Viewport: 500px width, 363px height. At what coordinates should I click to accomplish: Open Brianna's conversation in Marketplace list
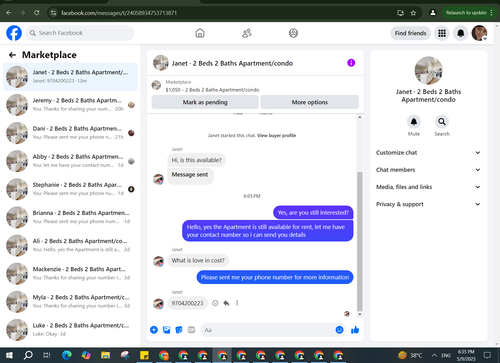(x=70, y=217)
